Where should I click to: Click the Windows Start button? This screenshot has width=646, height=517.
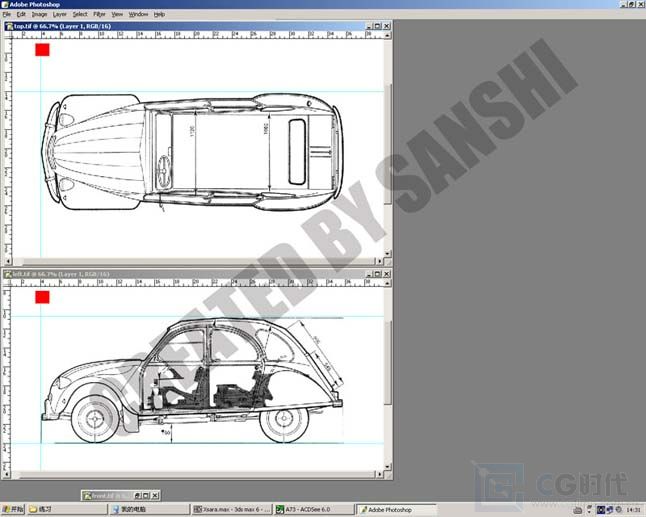pos(13,510)
